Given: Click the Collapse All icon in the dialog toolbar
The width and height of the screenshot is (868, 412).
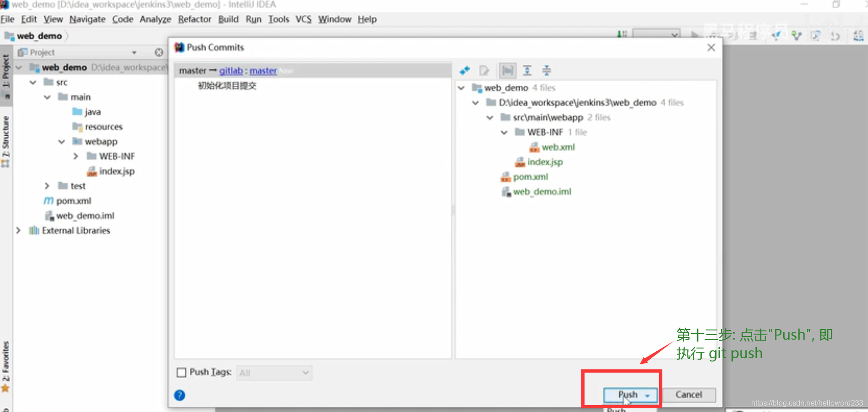Looking at the screenshot, I should (547, 70).
